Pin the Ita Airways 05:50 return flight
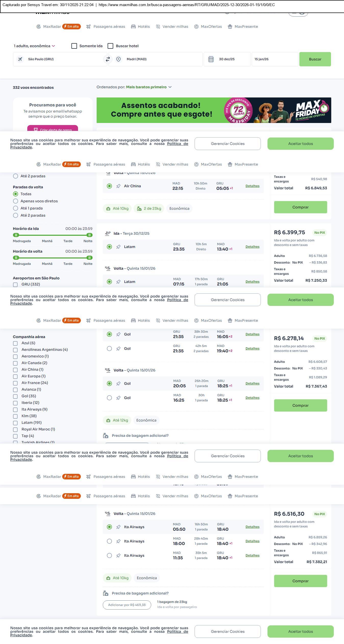Screen dimensions: 344x644 pyautogui.click(x=118, y=527)
